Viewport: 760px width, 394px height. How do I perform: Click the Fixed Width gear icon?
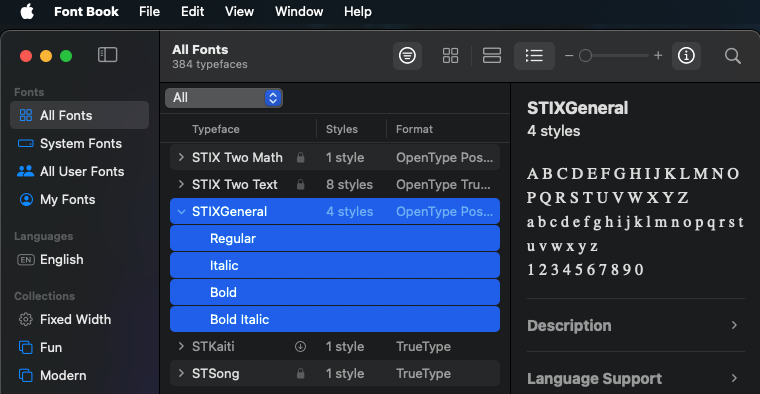coord(26,319)
